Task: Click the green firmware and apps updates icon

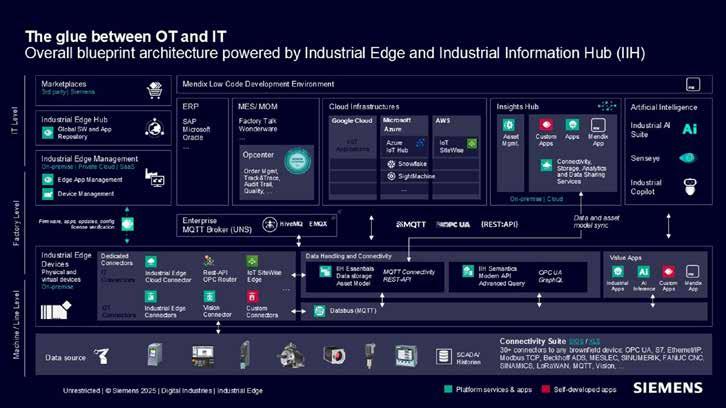Action: point(127,224)
